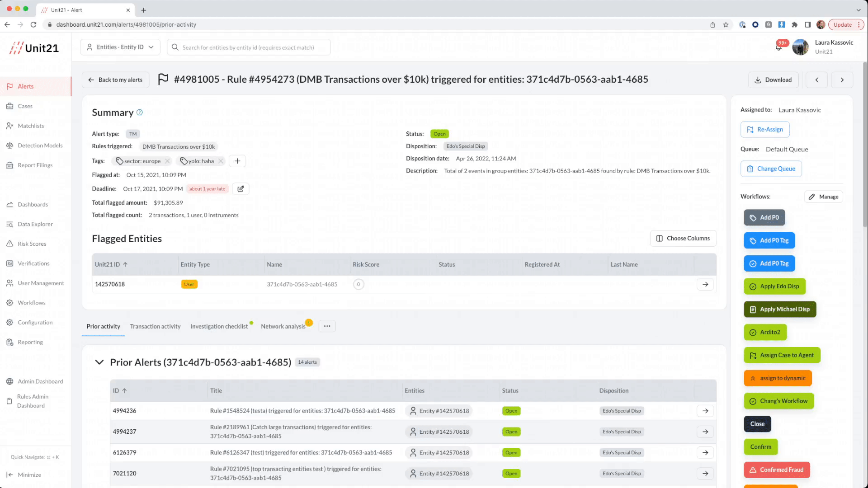Screen dimensions: 868x488
Task: Open Data Explorer in sidebar
Action: pos(36,224)
